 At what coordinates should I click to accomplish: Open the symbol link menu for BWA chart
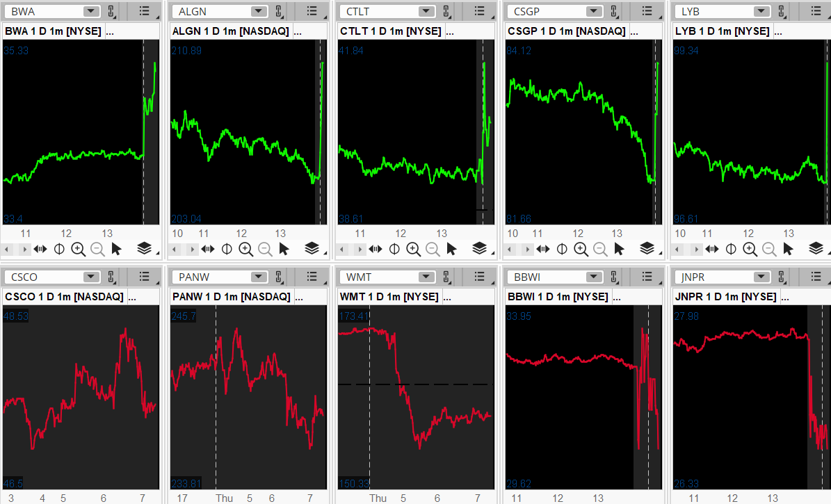(x=112, y=11)
